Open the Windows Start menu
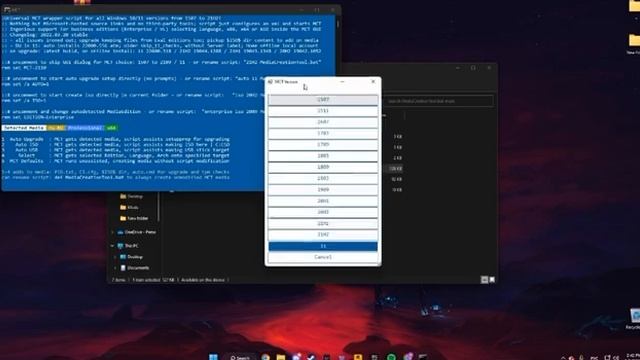The width and height of the screenshot is (640, 360). pyautogui.click(x=213, y=357)
